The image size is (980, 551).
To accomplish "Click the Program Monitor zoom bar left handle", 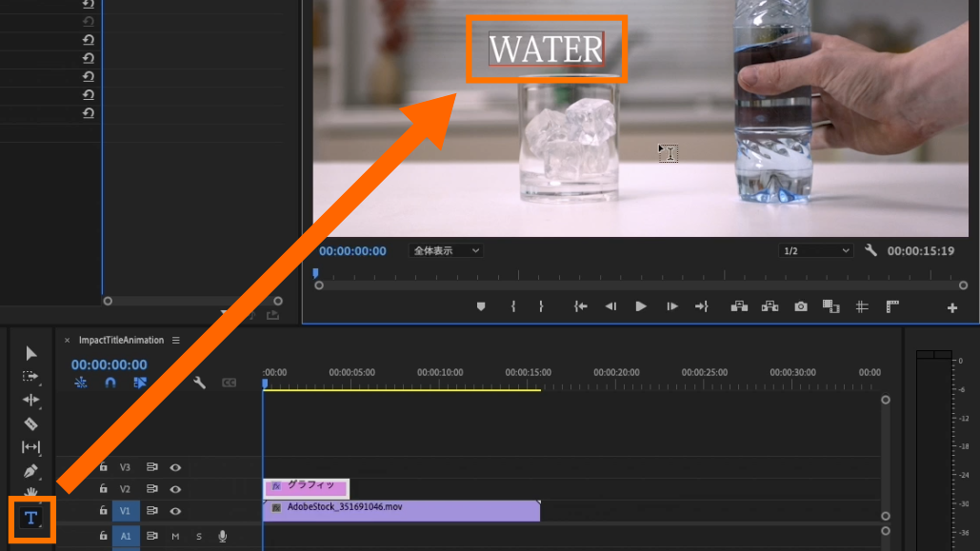I will (x=319, y=285).
